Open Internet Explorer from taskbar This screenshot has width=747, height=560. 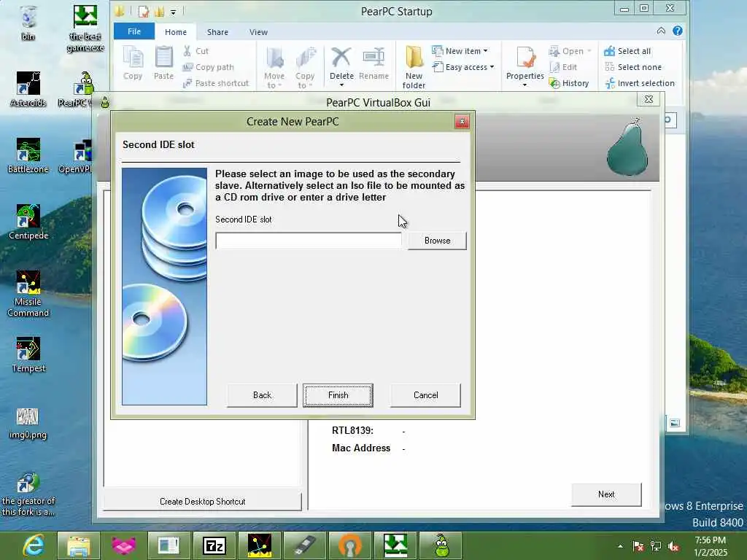(33, 545)
